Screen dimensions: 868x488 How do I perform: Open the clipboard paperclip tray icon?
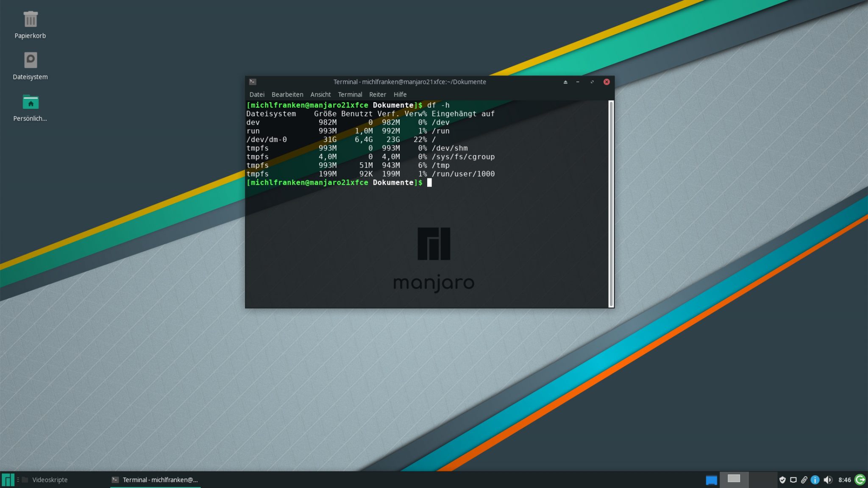804,480
